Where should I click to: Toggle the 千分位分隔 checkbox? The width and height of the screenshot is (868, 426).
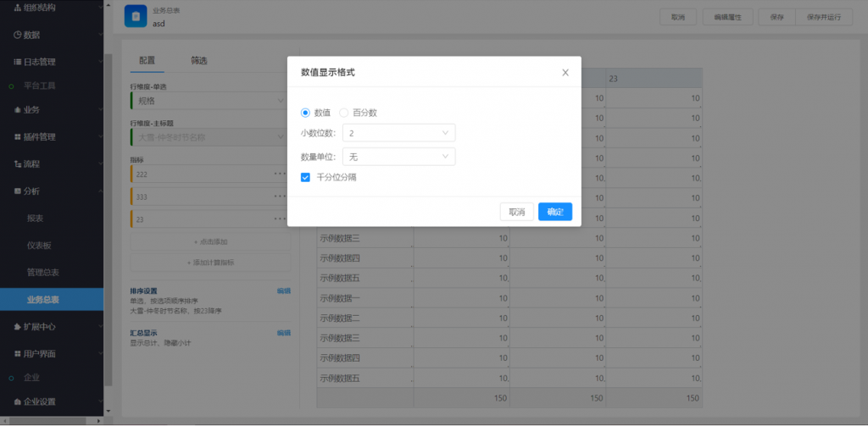tap(306, 178)
